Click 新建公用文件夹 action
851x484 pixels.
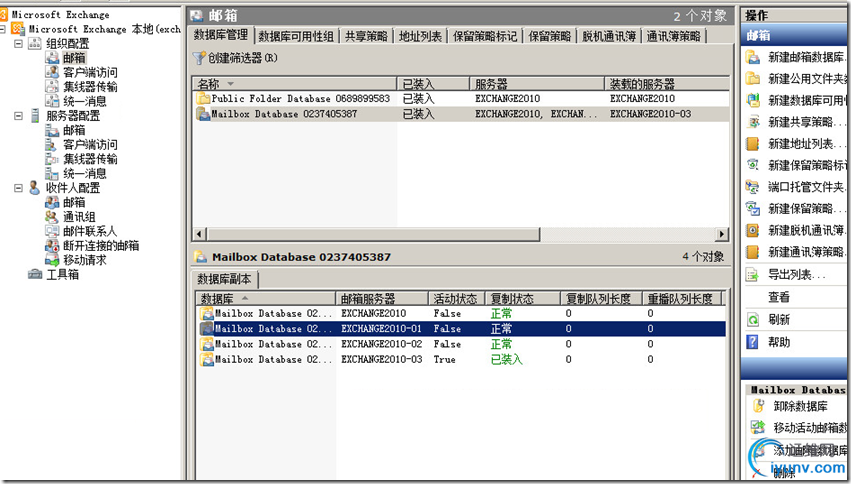coord(796,79)
